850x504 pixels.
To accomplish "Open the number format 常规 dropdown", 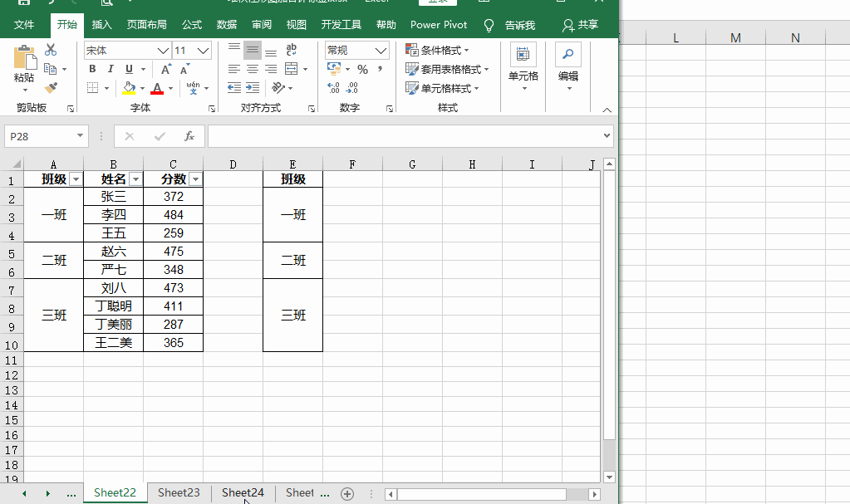I will (381, 51).
